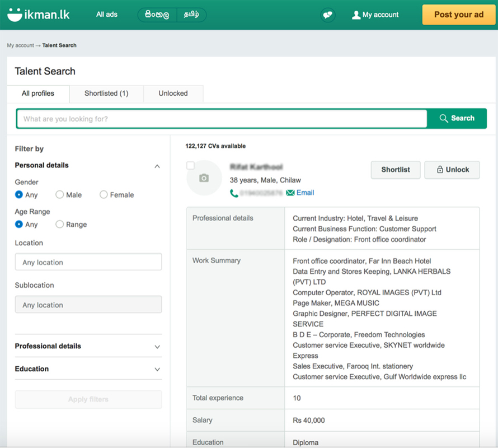Click the Unlock button label
Image resolution: width=498 pixels, height=448 pixels.
(x=457, y=170)
